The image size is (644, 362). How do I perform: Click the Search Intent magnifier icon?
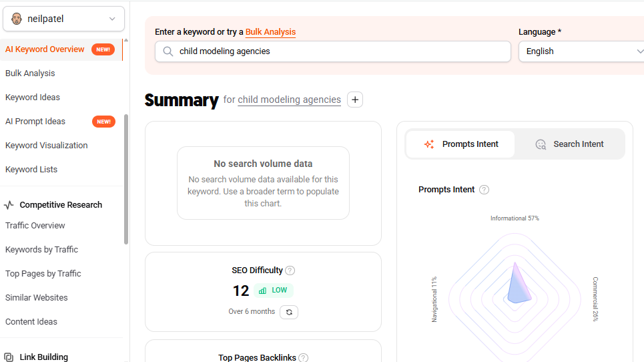coord(541,145)
